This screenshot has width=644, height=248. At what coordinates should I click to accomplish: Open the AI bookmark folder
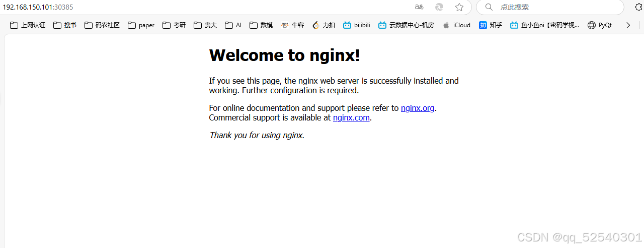(233, 25)
